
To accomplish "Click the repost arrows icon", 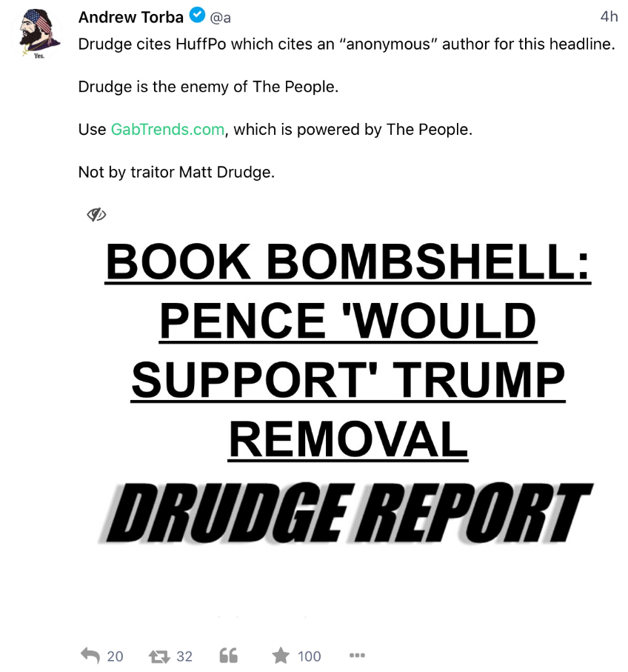I will (159, 656).
